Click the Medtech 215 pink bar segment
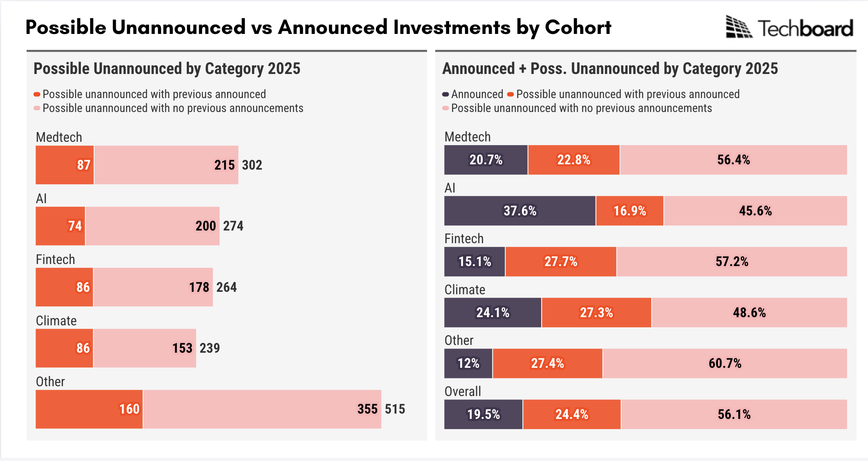 [166, 165]
